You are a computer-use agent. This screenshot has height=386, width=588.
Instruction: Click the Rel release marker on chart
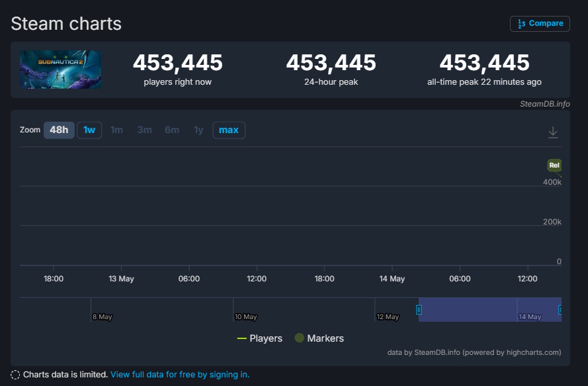pos(554,166)
